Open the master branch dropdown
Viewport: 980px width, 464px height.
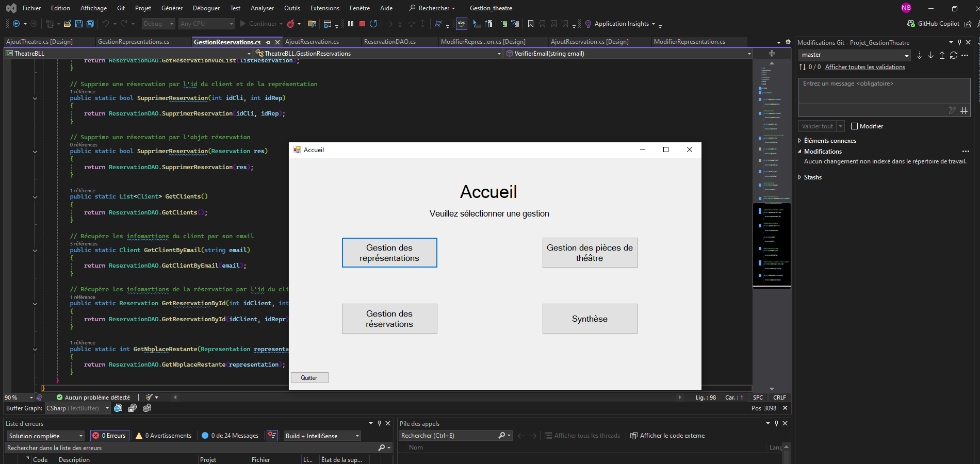coord(907,55)
